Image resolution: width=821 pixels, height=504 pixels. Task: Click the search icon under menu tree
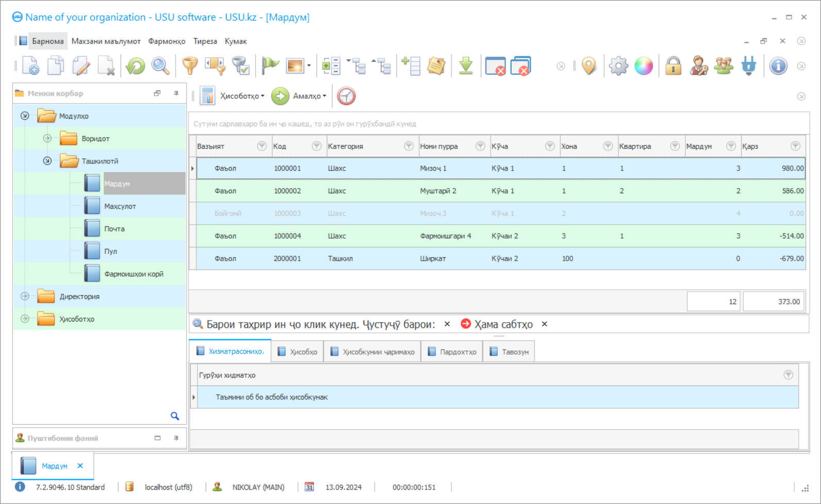[175, 416]
